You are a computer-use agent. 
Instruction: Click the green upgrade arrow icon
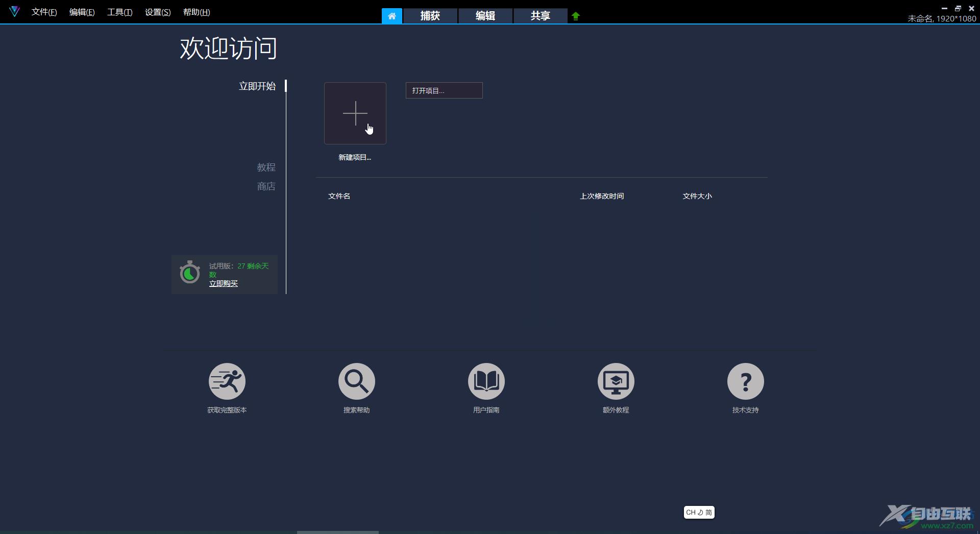(x=576, y=16)
